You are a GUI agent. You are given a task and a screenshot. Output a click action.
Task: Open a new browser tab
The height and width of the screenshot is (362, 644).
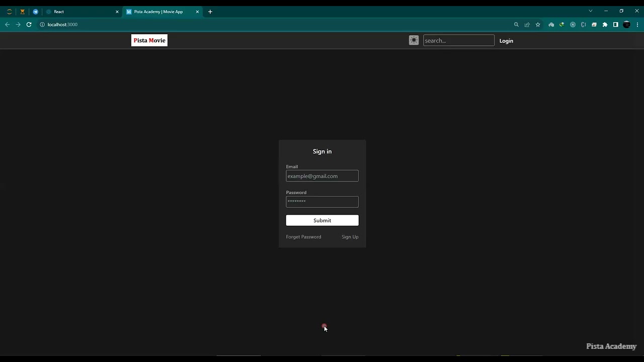point(210,12)
